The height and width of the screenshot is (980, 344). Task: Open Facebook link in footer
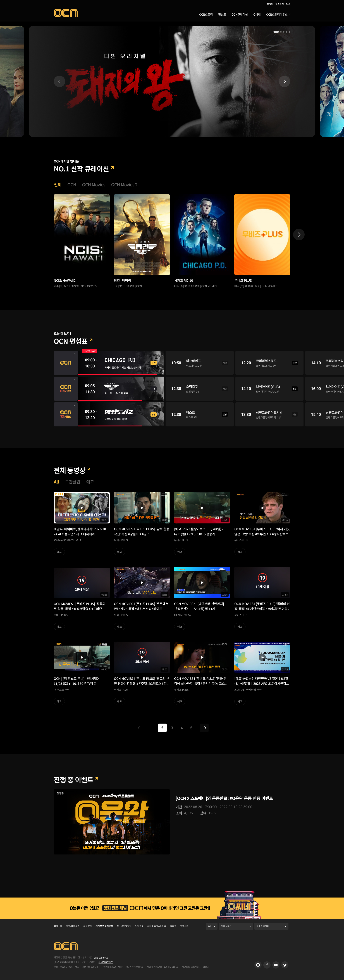tap(267, 964)
